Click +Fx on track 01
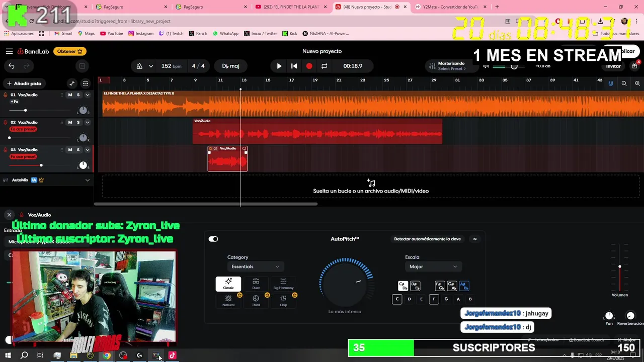Screen dimensions: 644x362 [15, 102]
